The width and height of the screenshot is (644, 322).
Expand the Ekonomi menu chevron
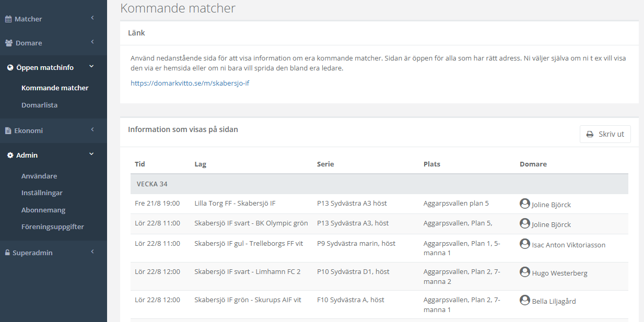tap(92, 129)
